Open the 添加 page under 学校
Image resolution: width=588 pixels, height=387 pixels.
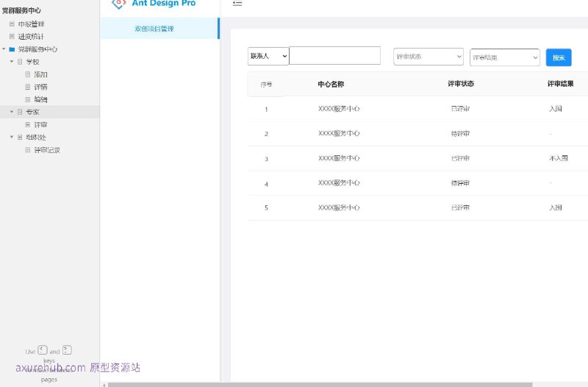[40, 74]
